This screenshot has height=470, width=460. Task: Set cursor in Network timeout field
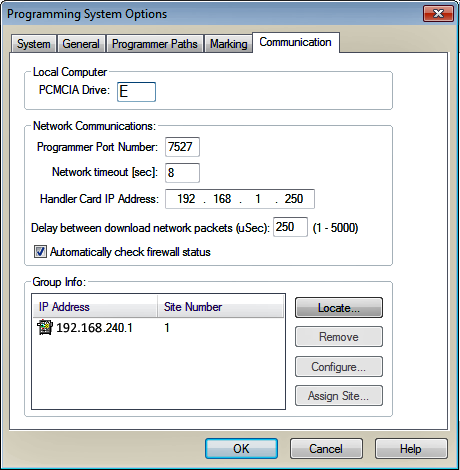(182, 173)
